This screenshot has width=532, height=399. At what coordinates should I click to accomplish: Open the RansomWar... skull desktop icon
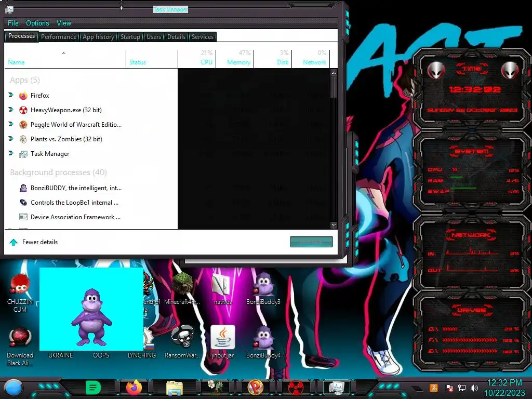pyautogui.click(x=182, y=342)
